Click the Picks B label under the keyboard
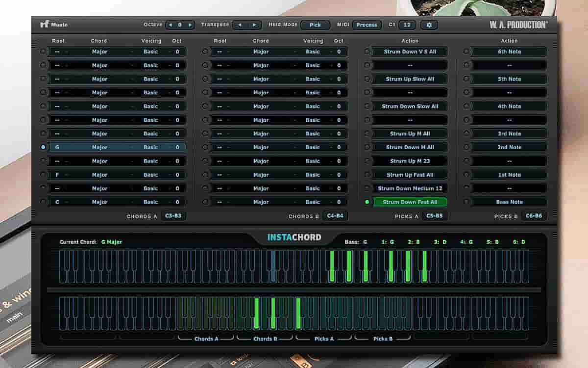The width and height of the screenshot is (588, 368). [x=383, y=339]
